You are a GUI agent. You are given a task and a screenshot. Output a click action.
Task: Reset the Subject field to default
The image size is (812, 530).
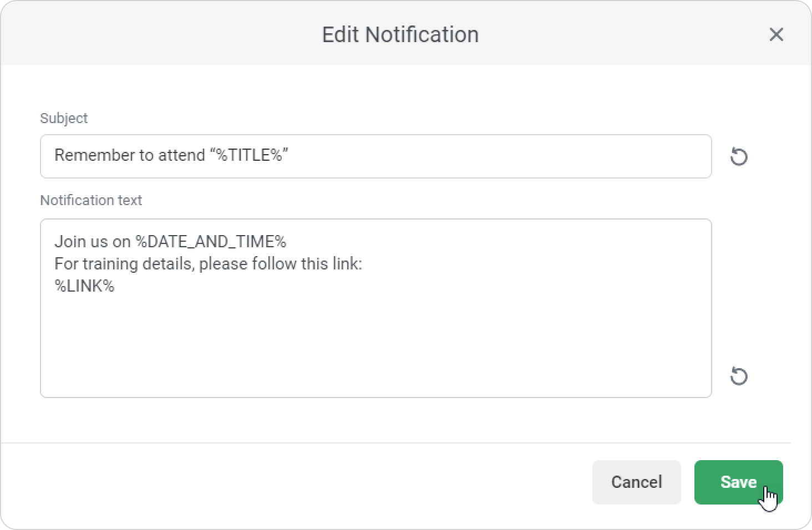tap(738, 157)
